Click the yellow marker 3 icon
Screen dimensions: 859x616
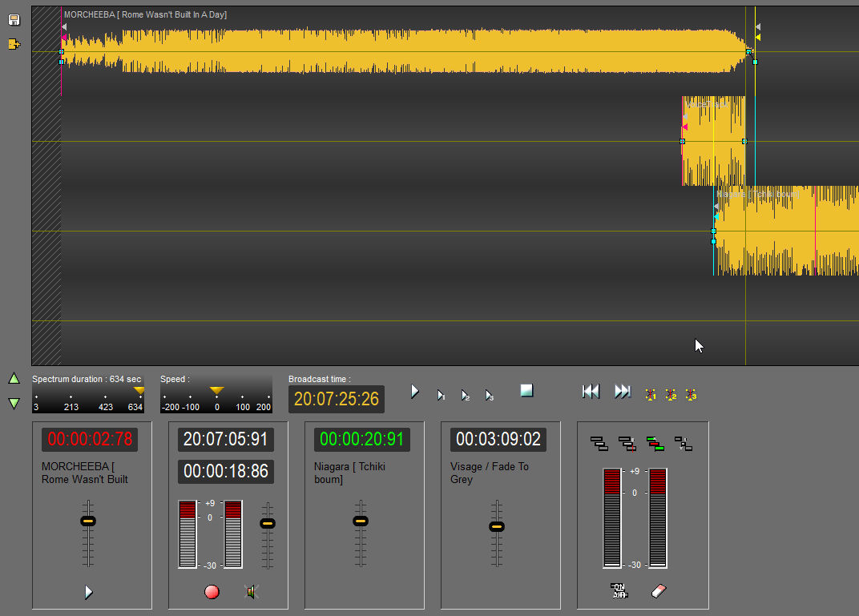pyautogui.click(x=691, y=395)
